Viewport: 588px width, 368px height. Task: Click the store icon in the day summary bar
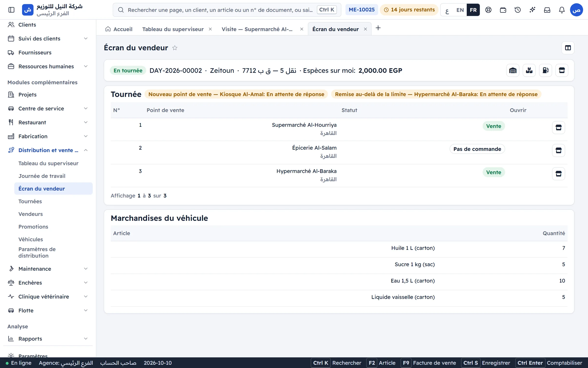562,70
